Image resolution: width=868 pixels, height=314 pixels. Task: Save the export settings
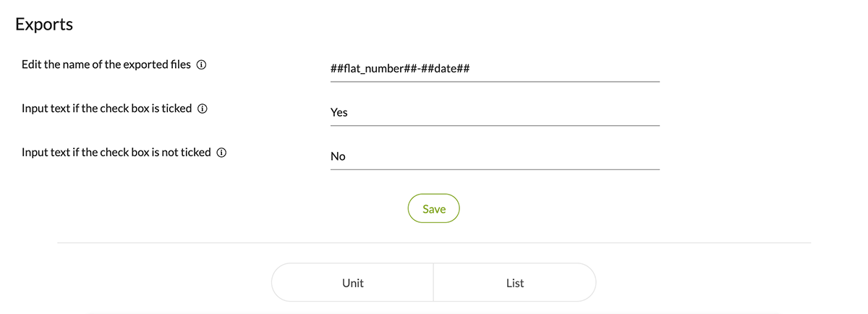tap(434, 208)
